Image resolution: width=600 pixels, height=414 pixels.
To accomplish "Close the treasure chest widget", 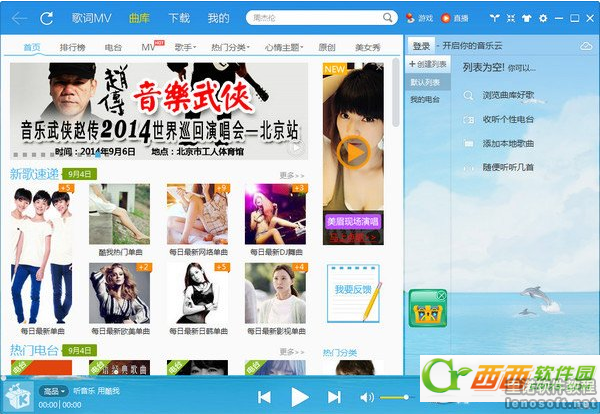I will pyautogui.click(x=441, y=295).
